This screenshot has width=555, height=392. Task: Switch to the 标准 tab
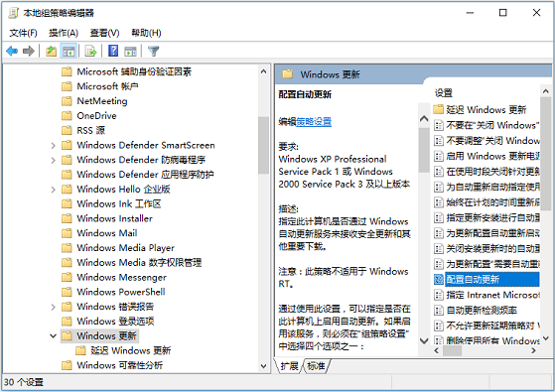[316, 366]
